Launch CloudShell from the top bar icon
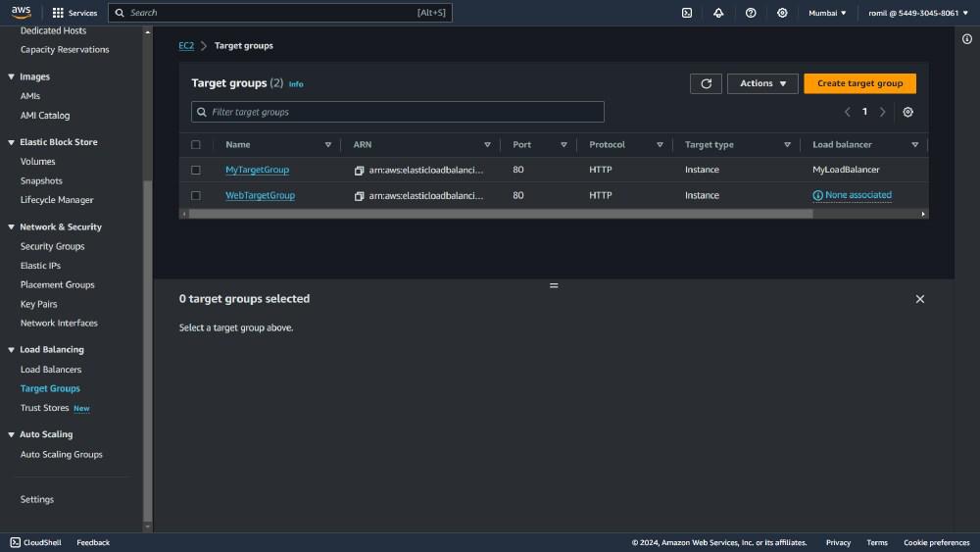 pos(687,13)
